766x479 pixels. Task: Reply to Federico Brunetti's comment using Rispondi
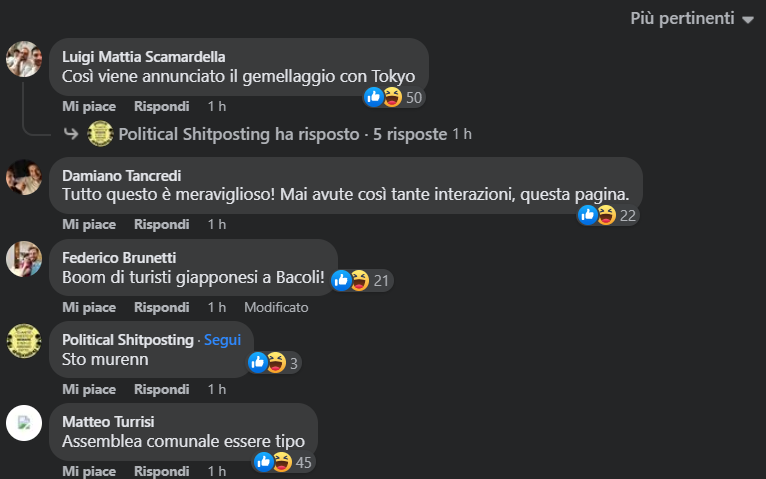coord(162,308)
